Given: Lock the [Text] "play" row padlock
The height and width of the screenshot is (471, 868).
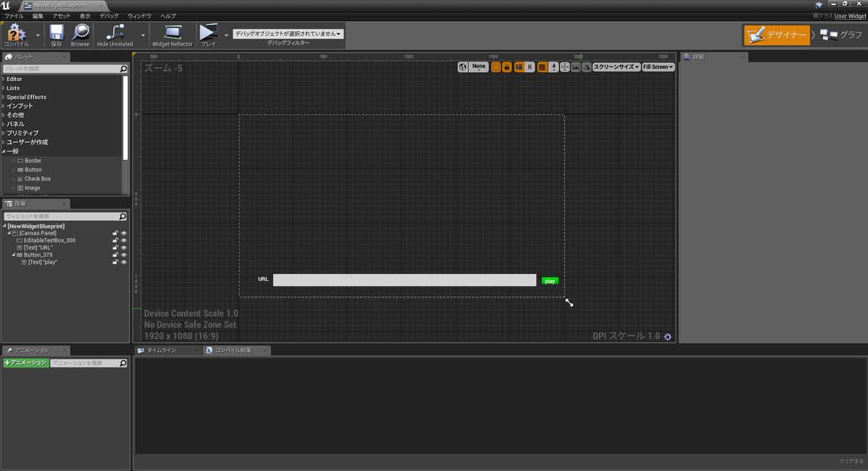Looking at the screenshot, I should tap(115, 262).
